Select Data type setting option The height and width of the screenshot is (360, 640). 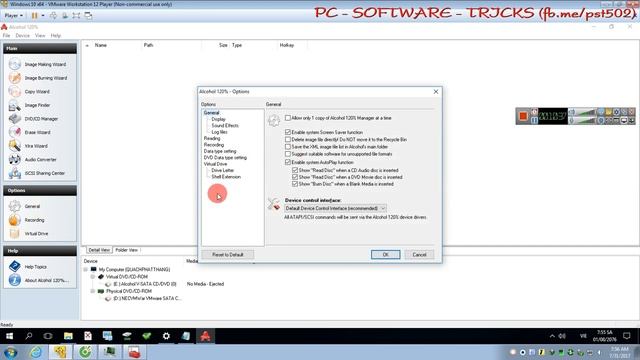(220, 151)
